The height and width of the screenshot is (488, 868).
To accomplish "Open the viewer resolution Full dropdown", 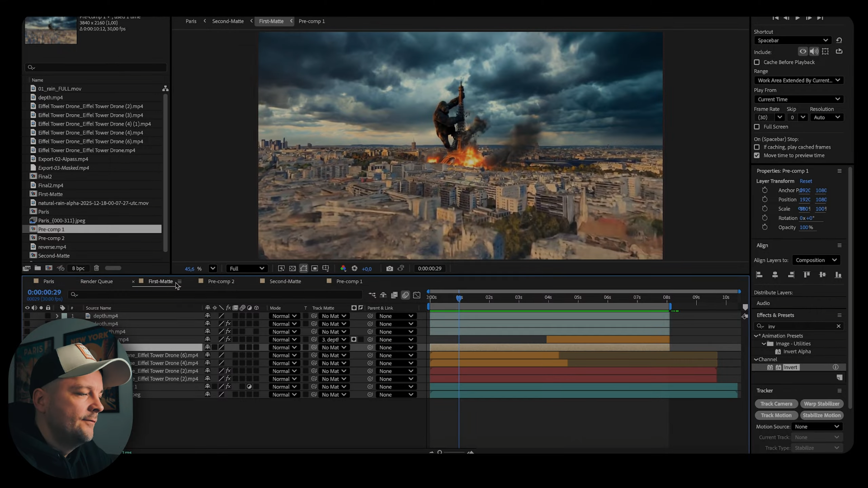I will coord(247,268).
